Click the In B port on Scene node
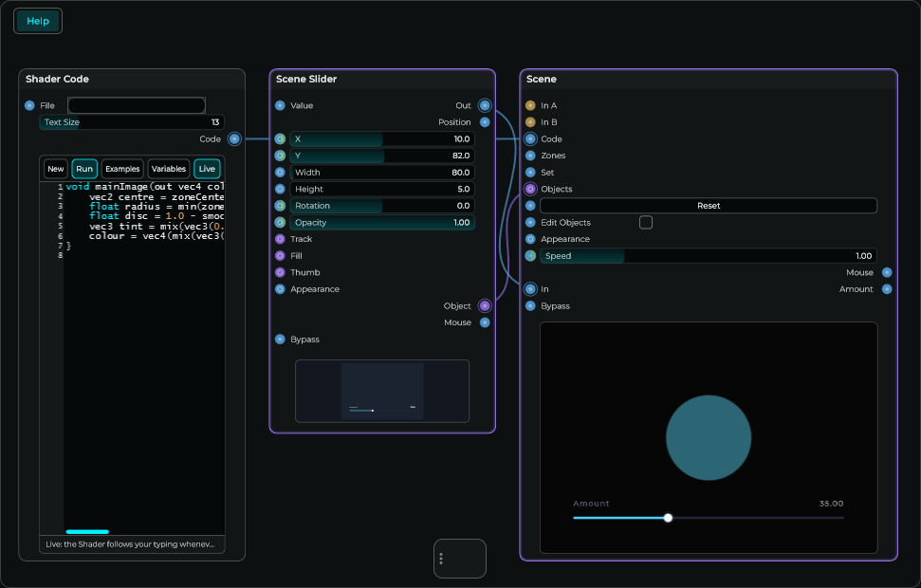 [530, 122]
